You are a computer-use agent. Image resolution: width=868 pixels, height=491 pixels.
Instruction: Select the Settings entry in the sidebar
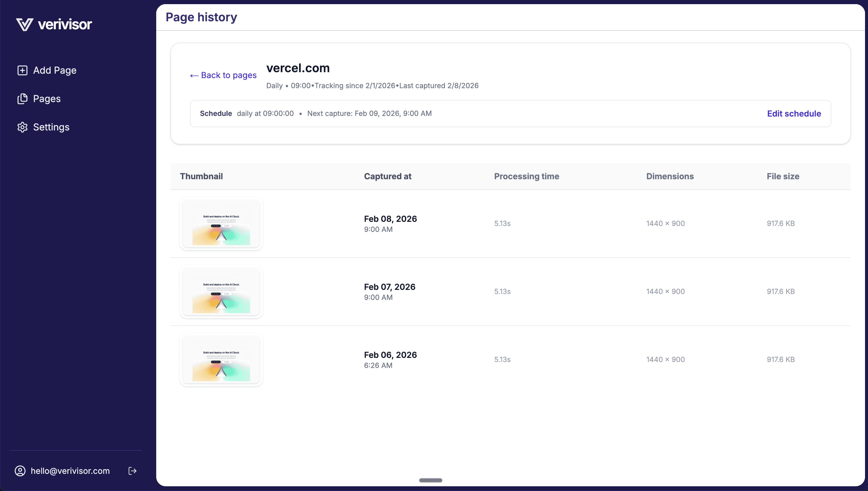51,127
